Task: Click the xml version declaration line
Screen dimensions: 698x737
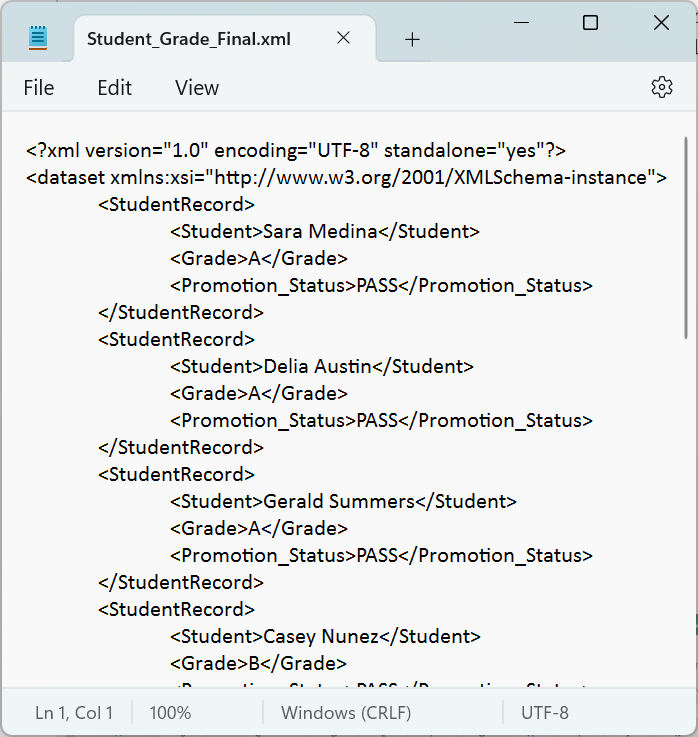Action: [x=296, y=150]
